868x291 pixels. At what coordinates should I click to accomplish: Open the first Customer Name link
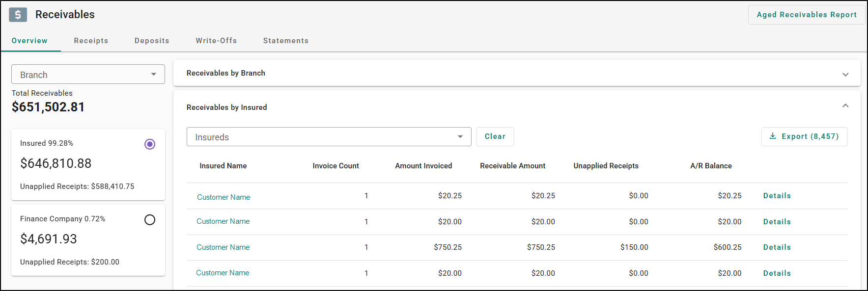pyautogui.click(x=224, y=197)
